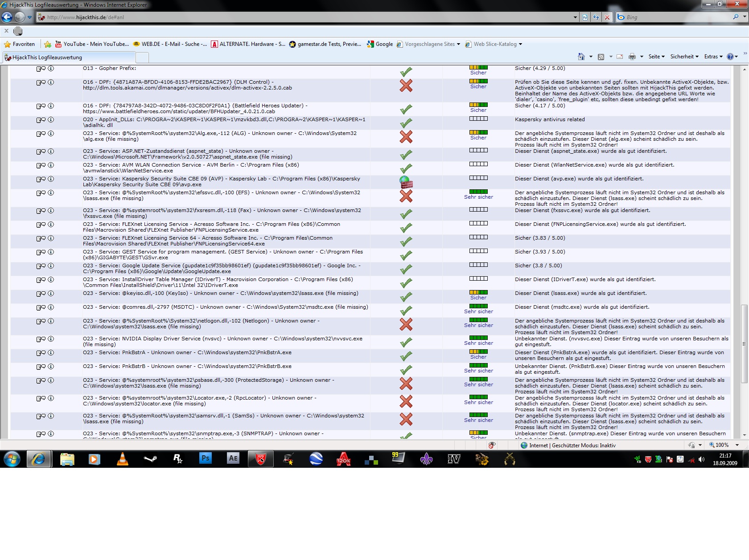The width and height of the screenshot is (749, 560).
Task: Click the compatibility view icon in address bar
Action: point(585,17)
